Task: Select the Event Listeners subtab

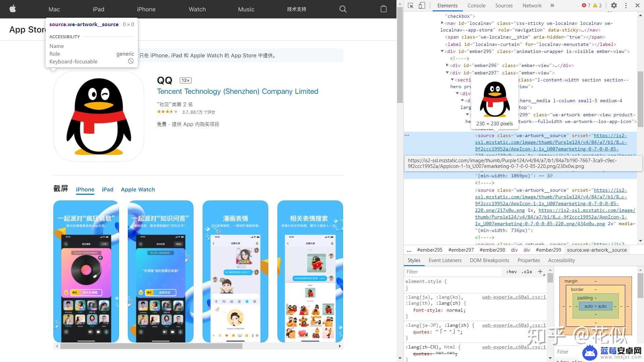Action: pyautogui.click(x=445, y=260)
